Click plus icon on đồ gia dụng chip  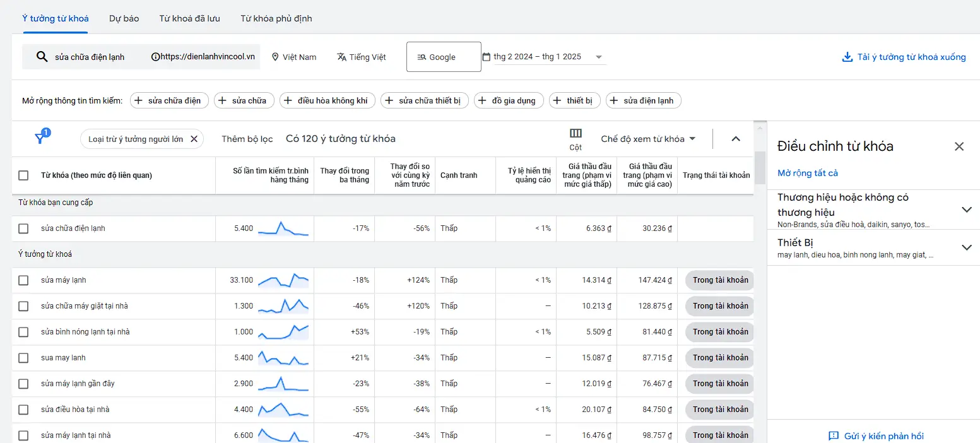pyautogui.click(x=483, y=100)
